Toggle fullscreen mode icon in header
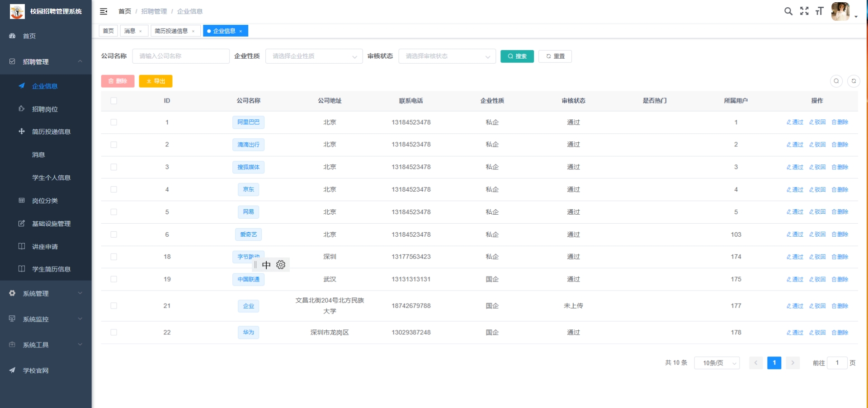 tap(804, 11)
